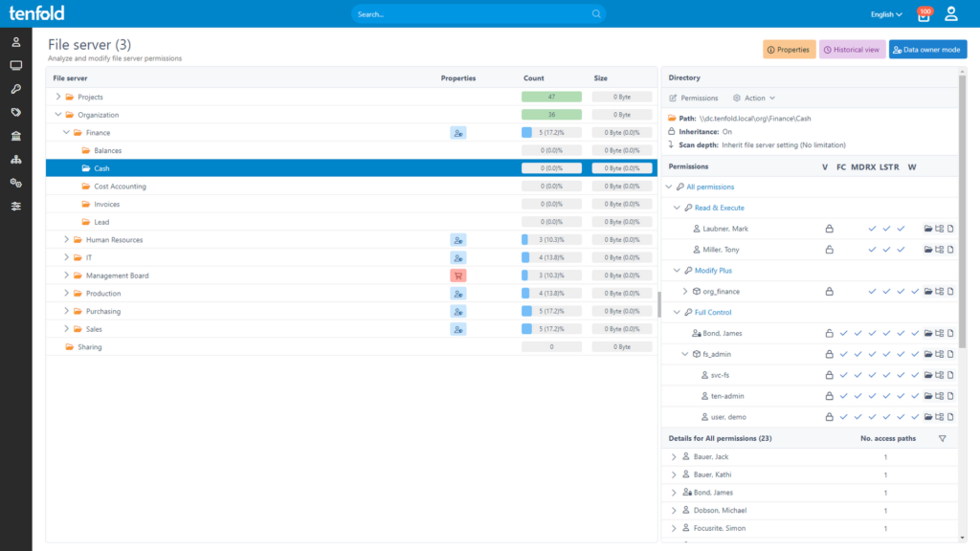Click the monitor icon in left sidebar

[x=16, y=66]
